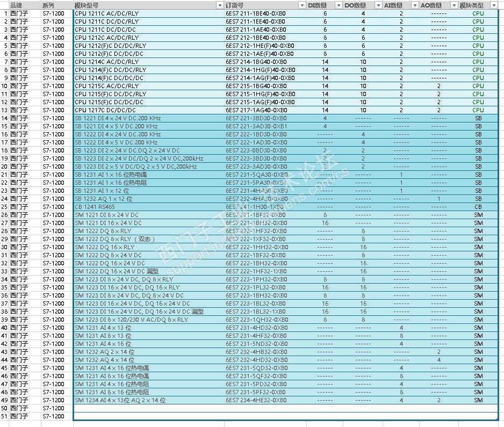Select cell SM 1223 DI 8×24 V DC, DQ 8×RLY

(149, 279)
